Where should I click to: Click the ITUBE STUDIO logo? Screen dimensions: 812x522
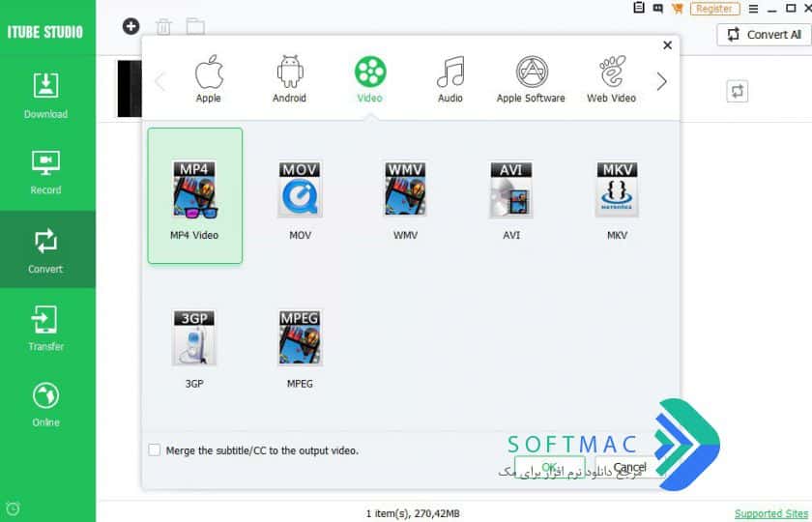45,32
